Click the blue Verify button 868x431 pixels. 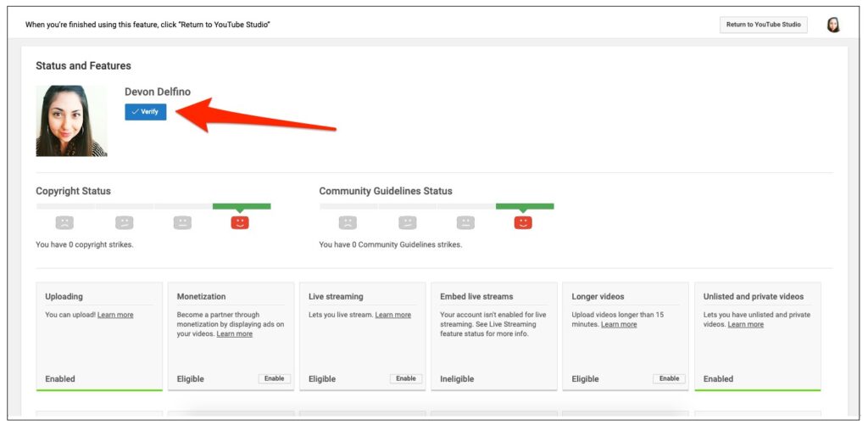pos(146,112)
